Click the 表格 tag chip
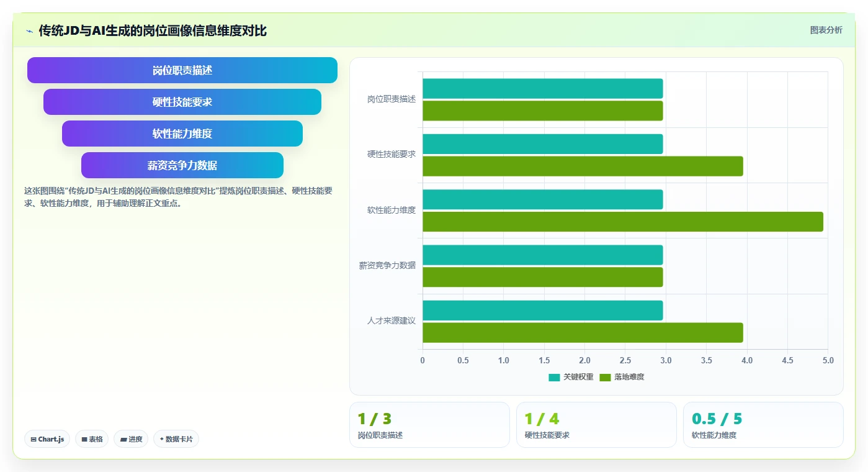 click(x=92, y=439)
